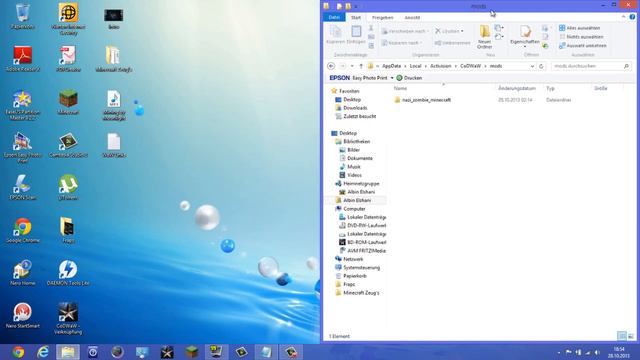The image size is (640, 360).
Task: Switch to the Start ribbon tab
Action: click(x=356, y=17)
